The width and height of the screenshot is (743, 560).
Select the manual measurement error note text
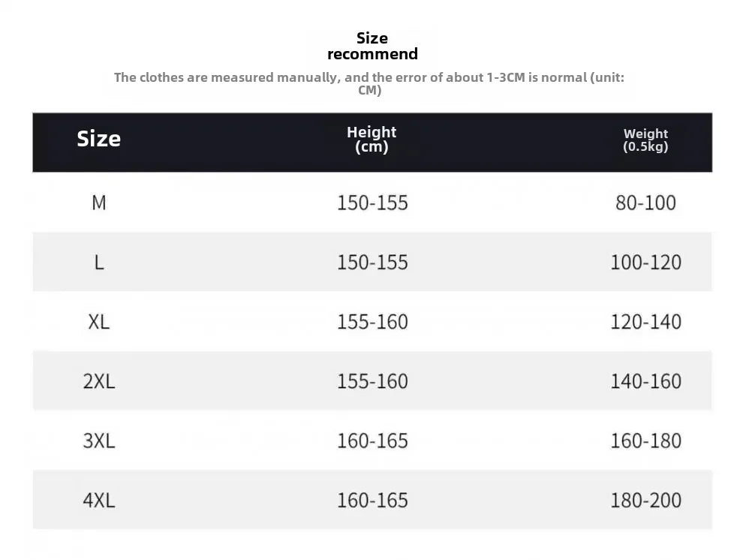pyautogui.click(x=369, y=83)
